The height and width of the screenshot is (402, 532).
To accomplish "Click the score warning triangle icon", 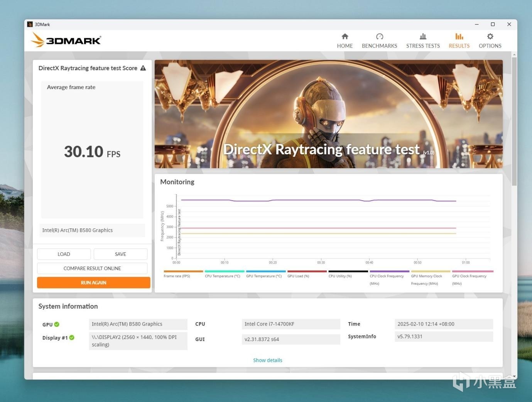I will click(x=143, y=68).
